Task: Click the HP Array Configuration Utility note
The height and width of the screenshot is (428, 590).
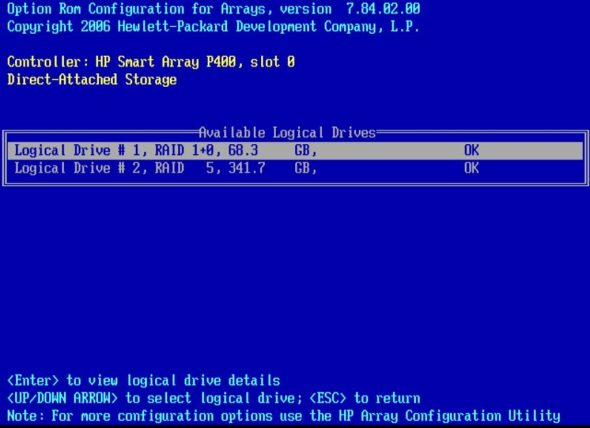Action: pos(449,416)
